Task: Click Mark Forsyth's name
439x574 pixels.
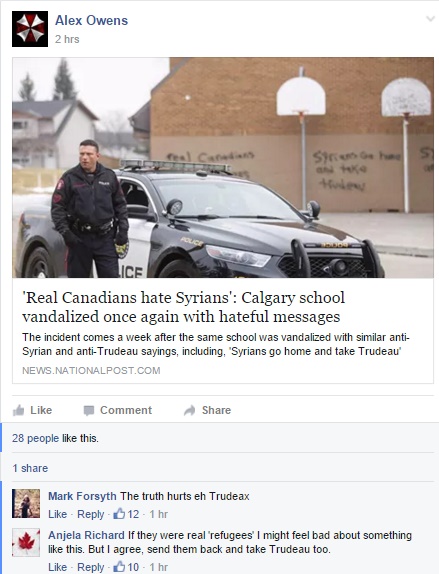Action: pos(82,496)
